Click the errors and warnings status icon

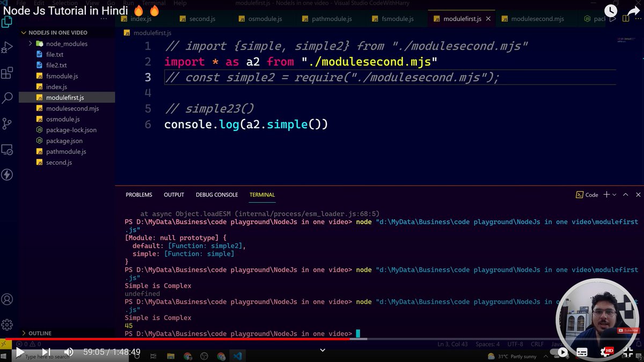click(x=28, y=344)
